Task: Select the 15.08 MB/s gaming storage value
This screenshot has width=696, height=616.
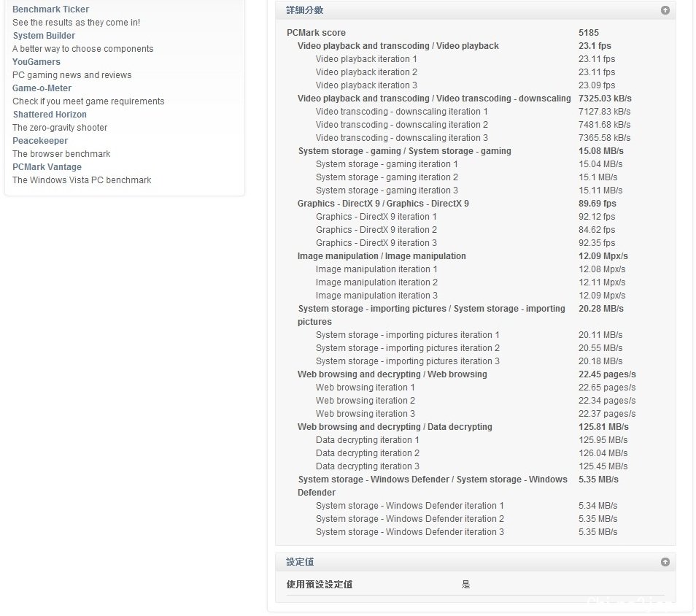Action: (x=601, y=151)
